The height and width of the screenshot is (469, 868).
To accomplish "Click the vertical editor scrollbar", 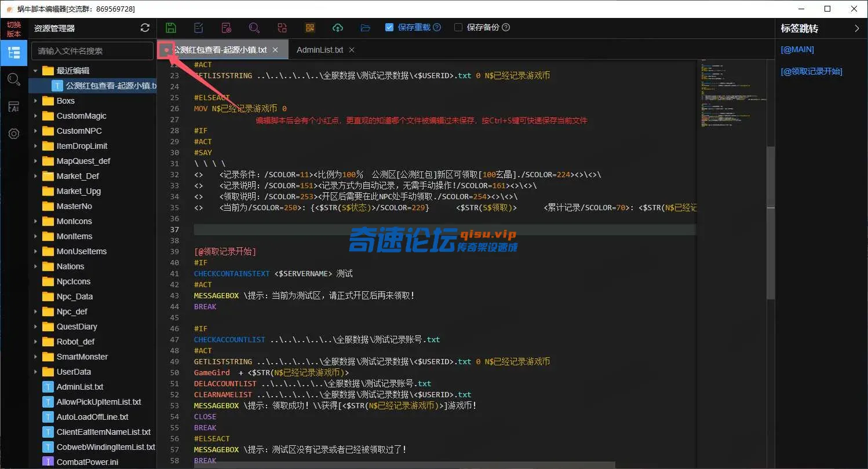I will [x=771, y=223].
